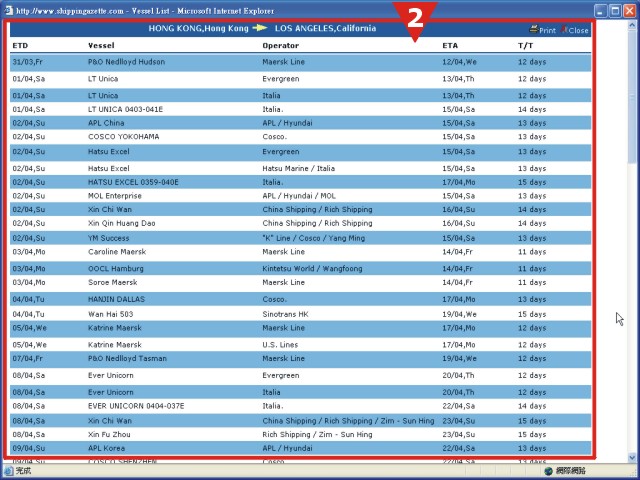The width and height of the screenshot is (640, 480).
Task: Click vessel APL China
Action: (106, 123)
